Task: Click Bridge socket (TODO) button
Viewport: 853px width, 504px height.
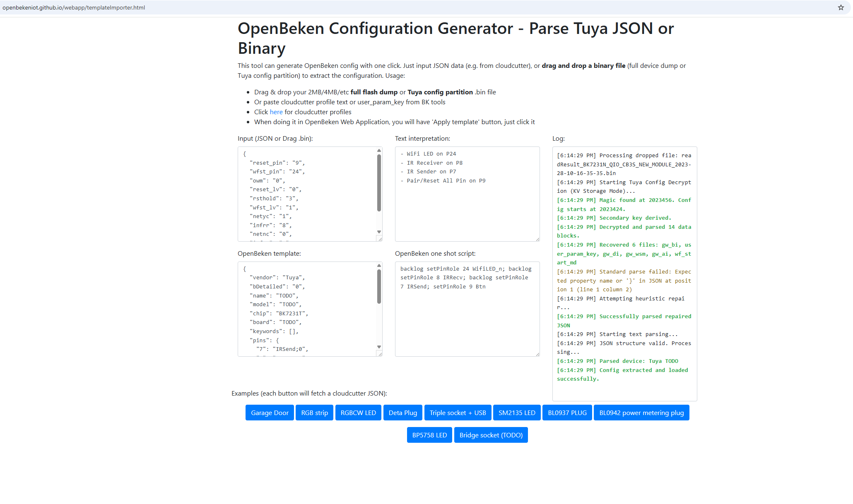Action: coord(491,435)
